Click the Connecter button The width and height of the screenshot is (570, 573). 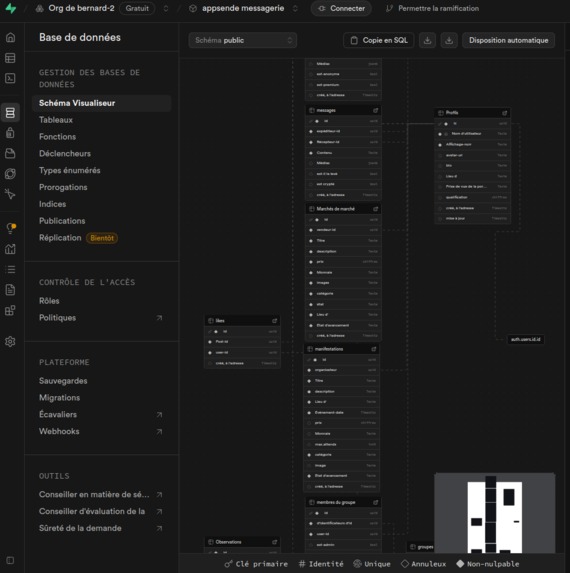(x=341, y=8)
